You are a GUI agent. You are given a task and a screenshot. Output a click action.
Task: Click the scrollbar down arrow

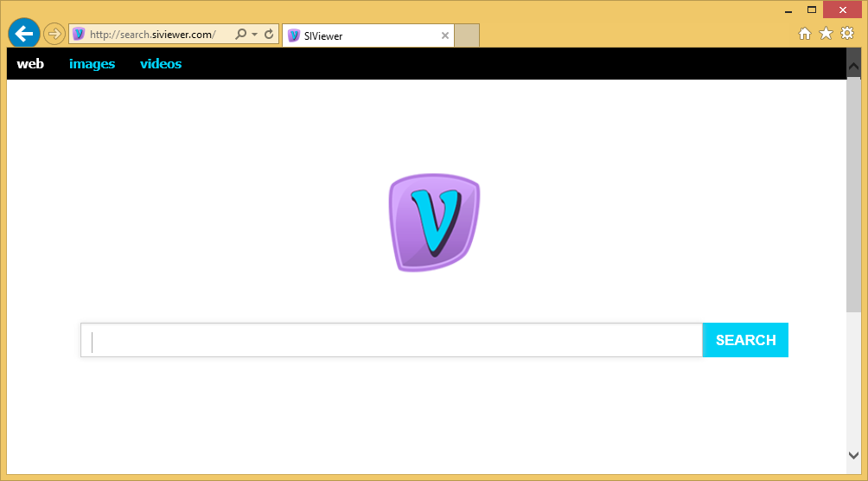tap(853, 455)
